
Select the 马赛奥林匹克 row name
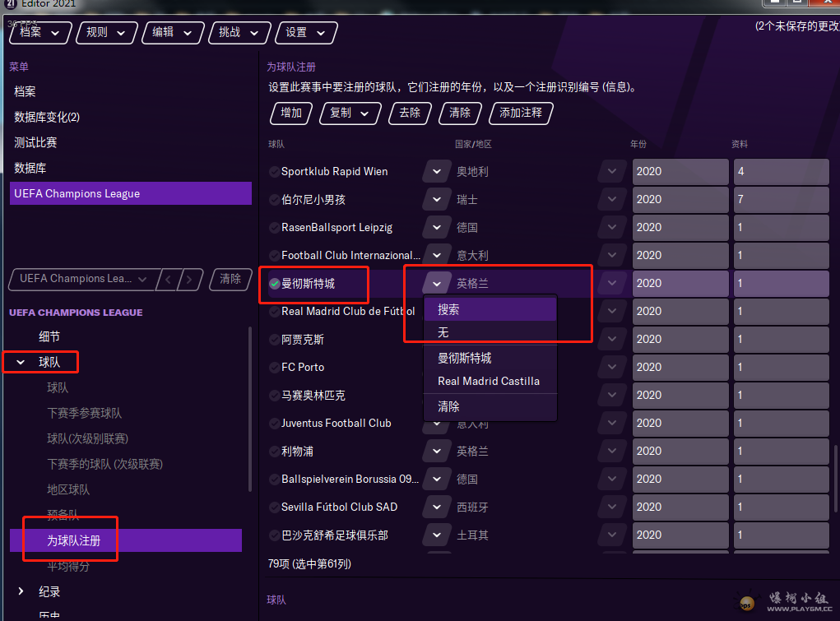[x=313, y=396]
